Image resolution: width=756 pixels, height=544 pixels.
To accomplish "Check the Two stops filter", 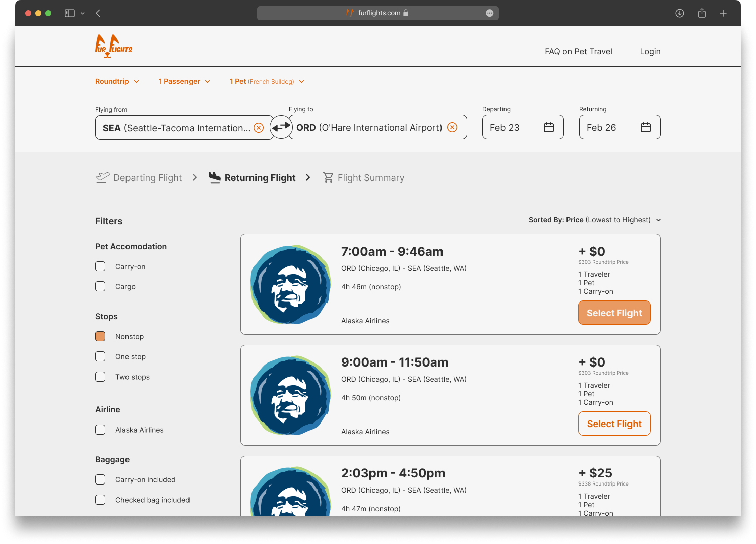I will (x=100, y=377).
